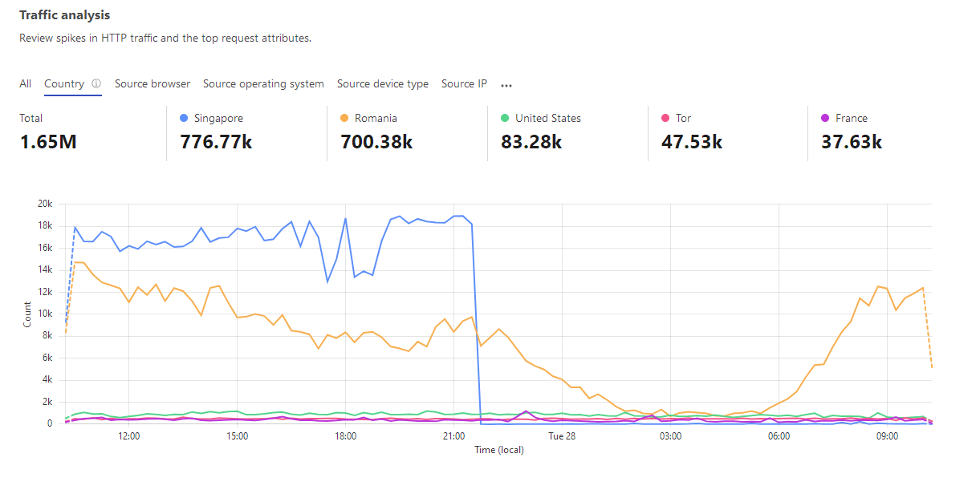Click the Tue 28 time axis label
The height and width of the screenshot is (486, 980).
click(562, 436)
